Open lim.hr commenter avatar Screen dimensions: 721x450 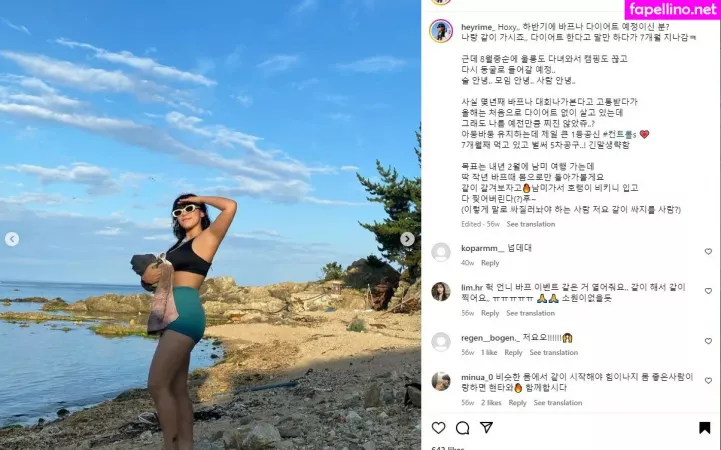click(441, 291)
